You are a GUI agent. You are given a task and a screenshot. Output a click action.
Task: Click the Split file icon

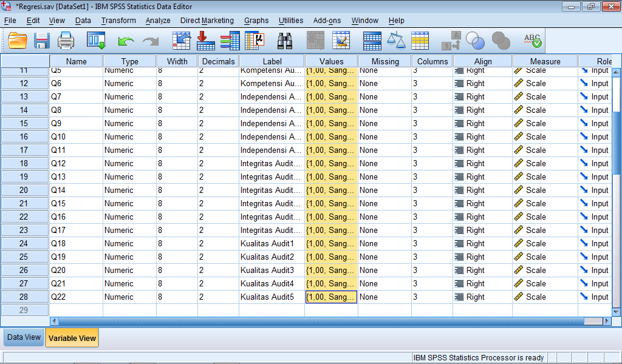(x=372, y=41)
